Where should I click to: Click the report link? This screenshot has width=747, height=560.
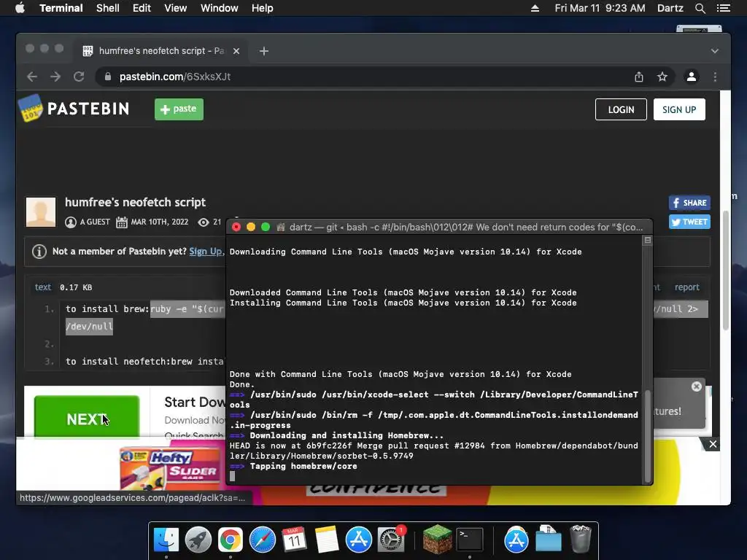[x=687, y=287]
